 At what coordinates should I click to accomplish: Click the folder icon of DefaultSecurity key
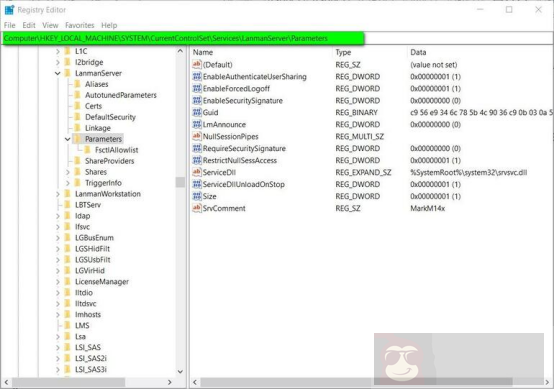click(77, 117)
